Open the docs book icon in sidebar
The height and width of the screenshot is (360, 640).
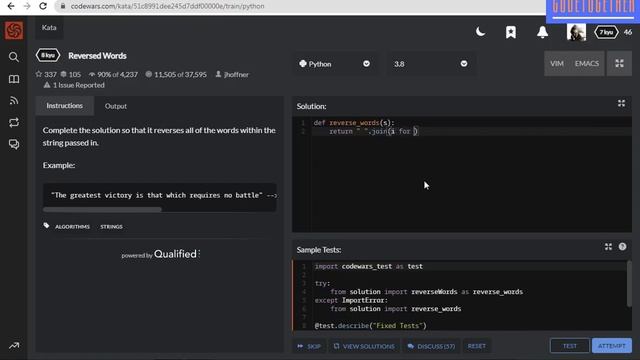click(x=14, y=79)
